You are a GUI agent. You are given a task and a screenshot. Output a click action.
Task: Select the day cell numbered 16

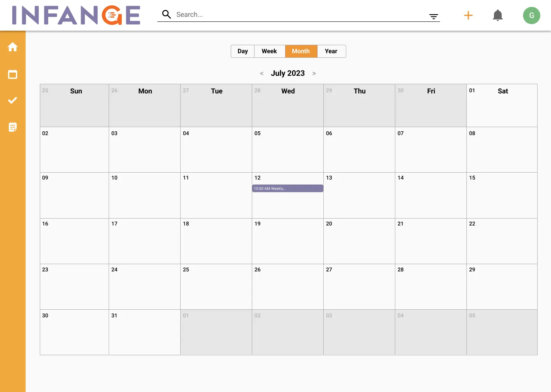(75, 241)
